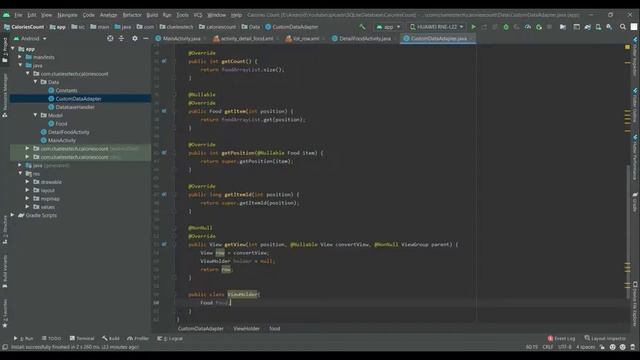Open the VCS menu

pyautogui.click(x=198, y=15)
